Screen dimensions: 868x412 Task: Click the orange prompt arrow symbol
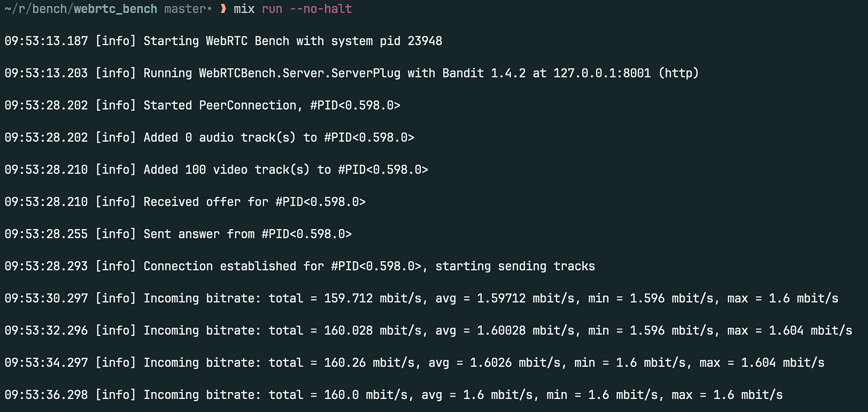(223, 9)
